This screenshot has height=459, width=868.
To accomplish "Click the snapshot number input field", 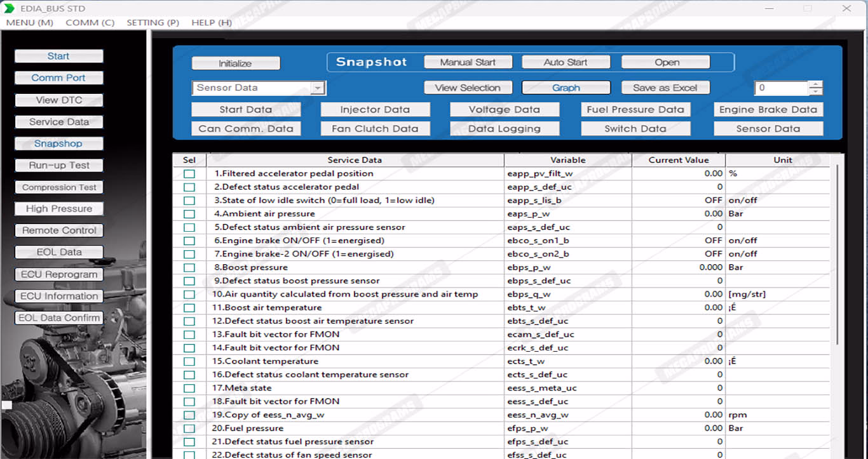I will tap(781, 88).
